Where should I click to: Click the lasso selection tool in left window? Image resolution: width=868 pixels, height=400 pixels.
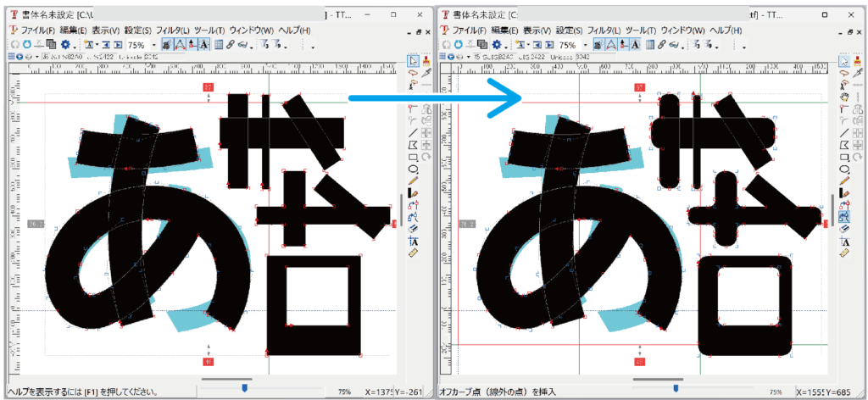point(413,73)
